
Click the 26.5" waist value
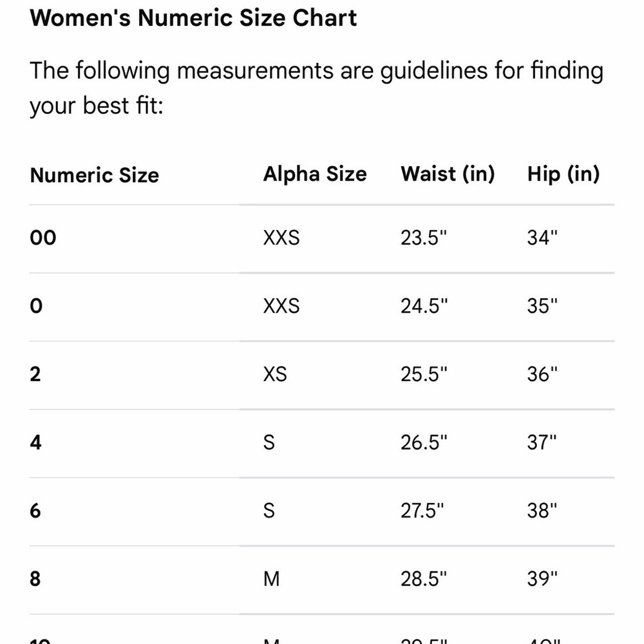point(424,443)
